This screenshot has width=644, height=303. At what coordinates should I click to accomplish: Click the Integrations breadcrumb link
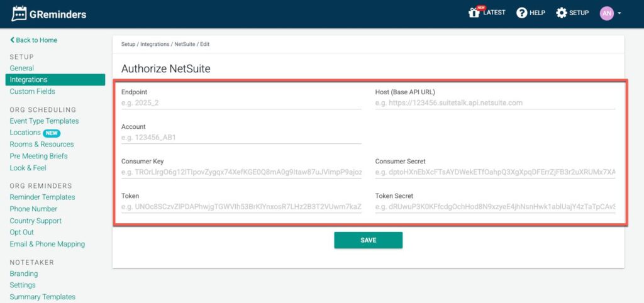[x=155, y=45]
